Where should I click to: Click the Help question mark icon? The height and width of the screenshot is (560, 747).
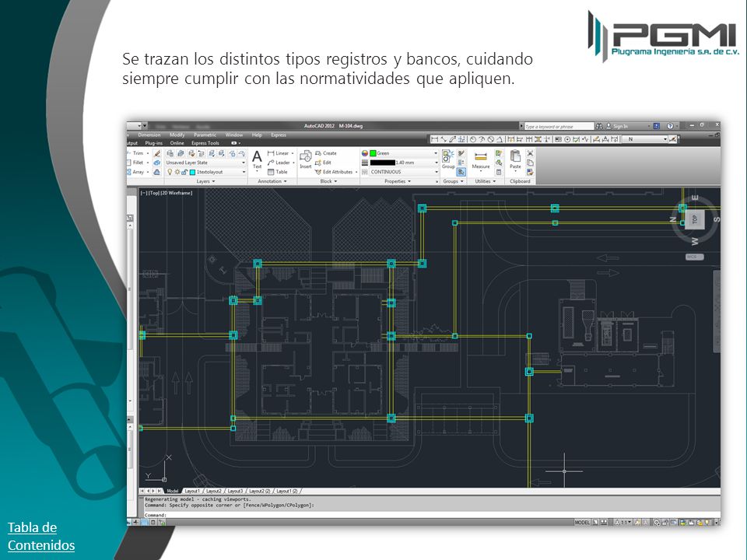(670, 126)
